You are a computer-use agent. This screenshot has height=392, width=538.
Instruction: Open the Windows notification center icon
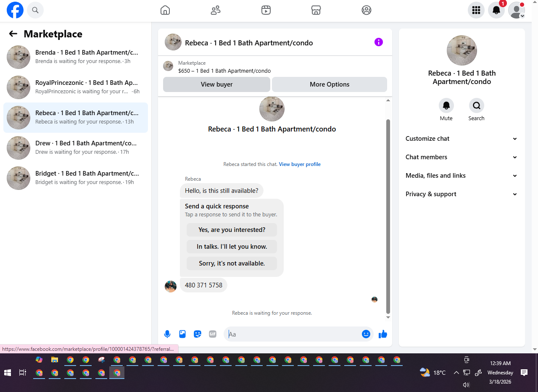click(524, 373)
